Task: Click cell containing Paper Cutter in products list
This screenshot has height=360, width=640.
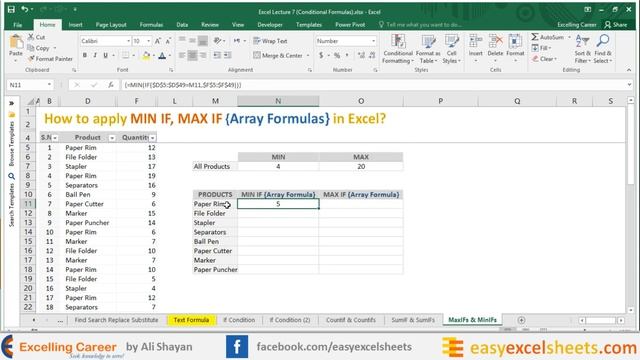Action: click(215, 251)
